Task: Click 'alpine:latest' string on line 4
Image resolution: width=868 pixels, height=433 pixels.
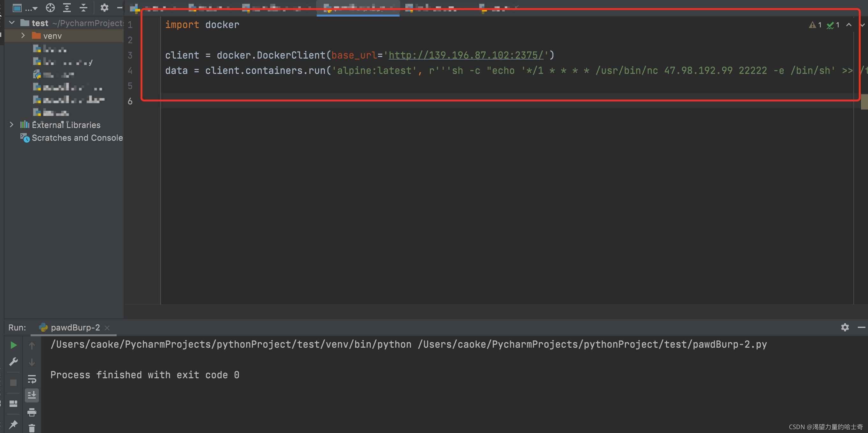Action: [x=374, y=70]
